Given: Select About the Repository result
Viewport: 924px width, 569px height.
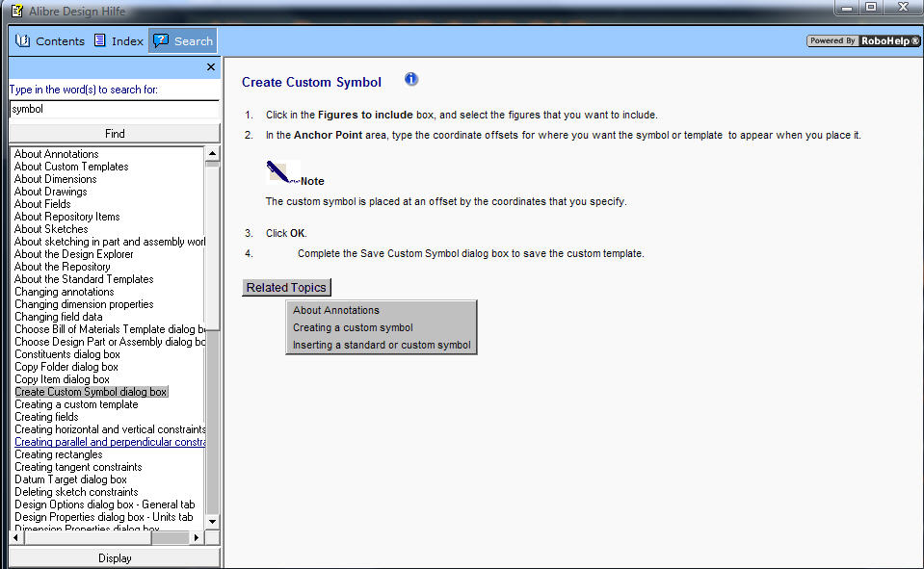Looking at the screenshot, I should click(x=63, y=267).
